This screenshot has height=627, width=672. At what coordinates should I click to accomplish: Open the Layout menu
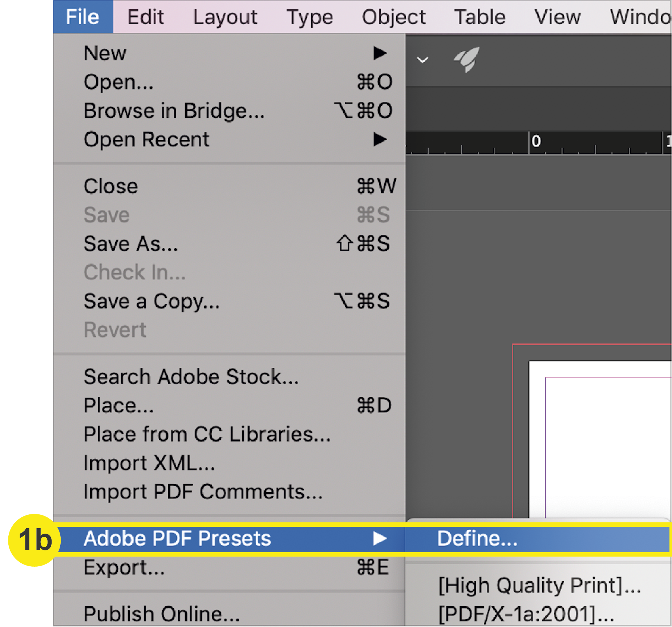[225, 17]
